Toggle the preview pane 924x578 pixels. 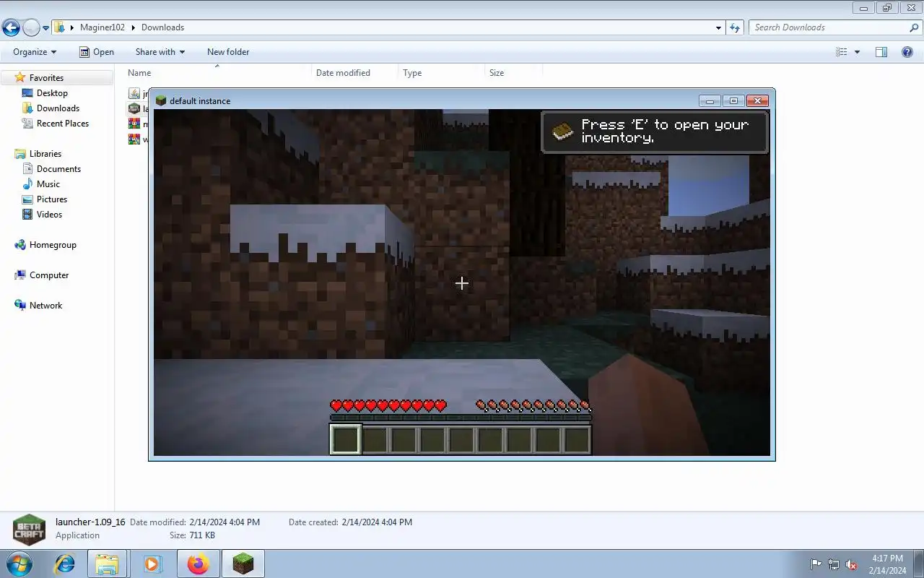(x=881, y=52)
